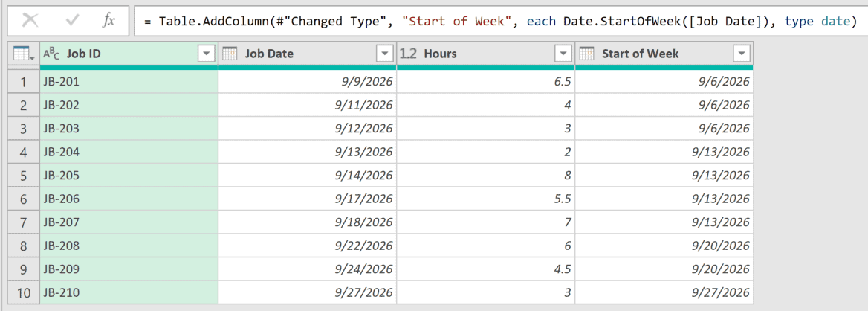The image size is (868, 311).
Task: Click Hours cell 5.5
Action: tap(486, 199)
